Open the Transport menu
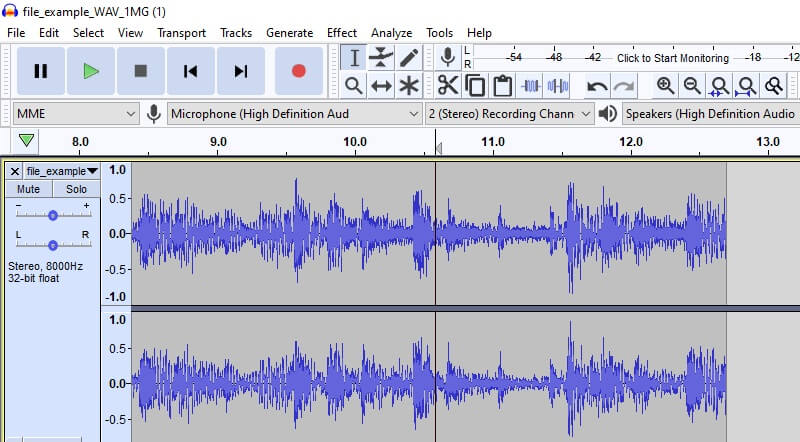The image size is (800, 442). tap(181, 33)
